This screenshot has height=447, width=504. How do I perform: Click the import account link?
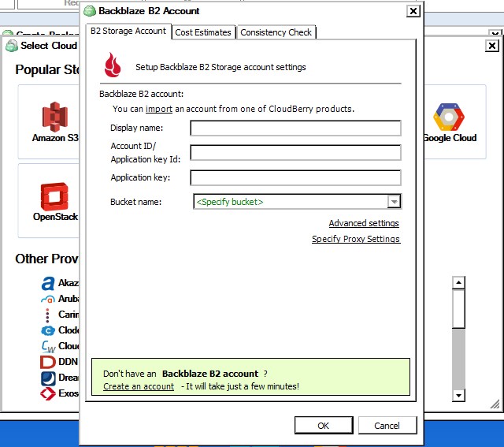click(159, 109)
